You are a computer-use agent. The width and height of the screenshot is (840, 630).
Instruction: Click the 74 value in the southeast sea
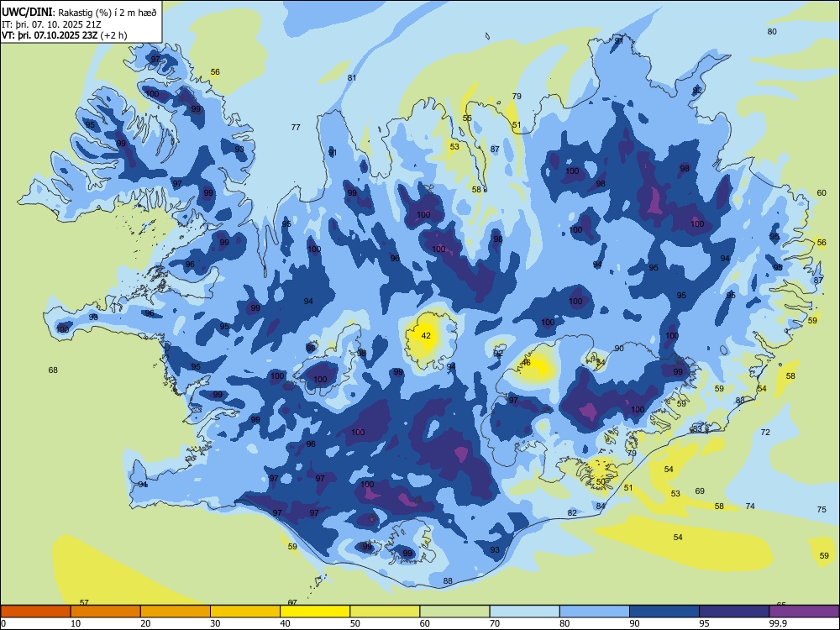tap(750, 507)
